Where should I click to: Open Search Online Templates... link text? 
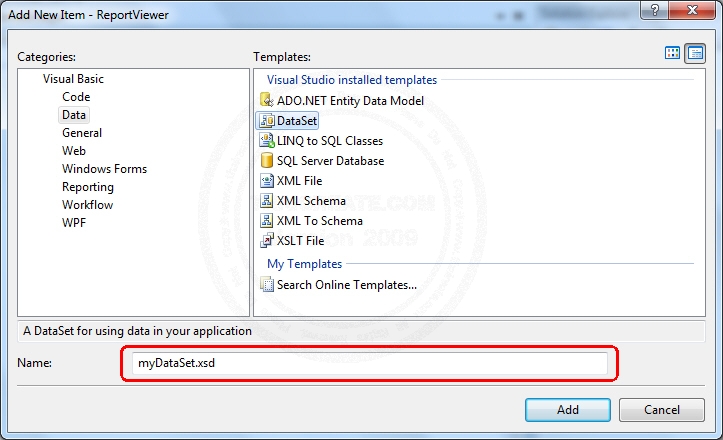tap(347, 285)
